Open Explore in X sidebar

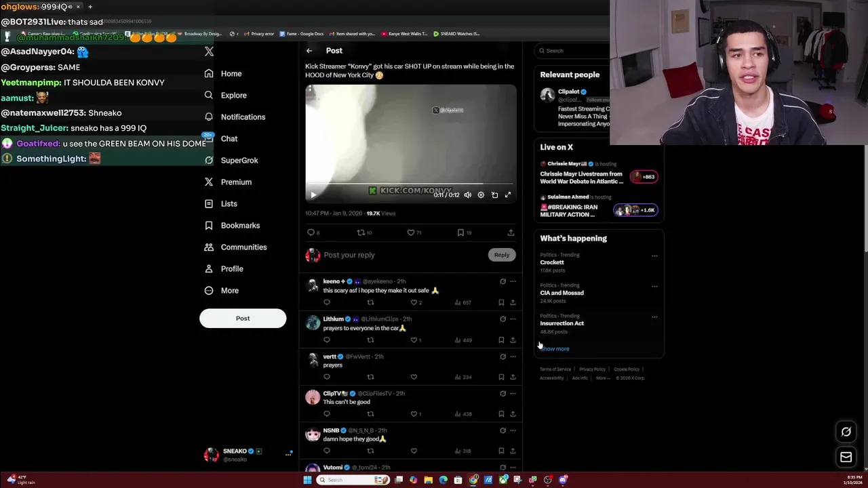[226, 95]
